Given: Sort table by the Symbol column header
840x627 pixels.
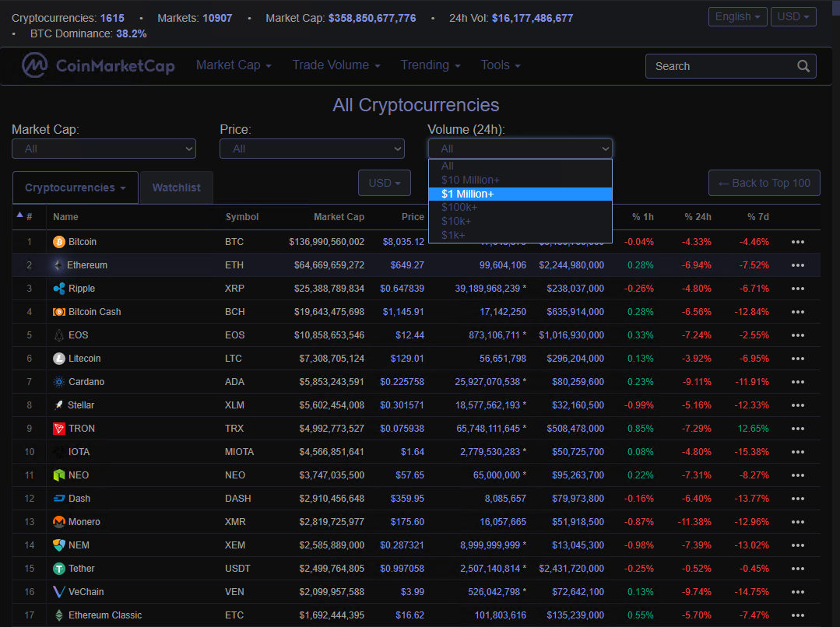Looking at the screenshot, I should point(241,217).
